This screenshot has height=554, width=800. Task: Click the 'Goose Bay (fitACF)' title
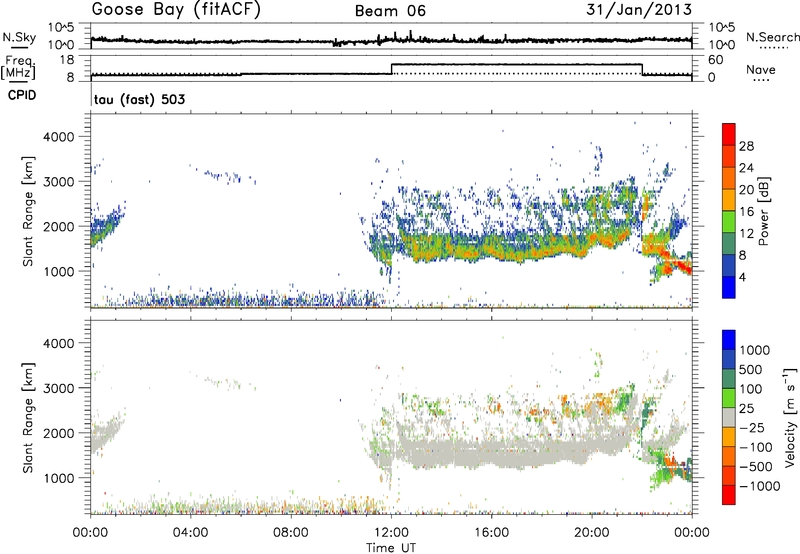click(176, 10)
